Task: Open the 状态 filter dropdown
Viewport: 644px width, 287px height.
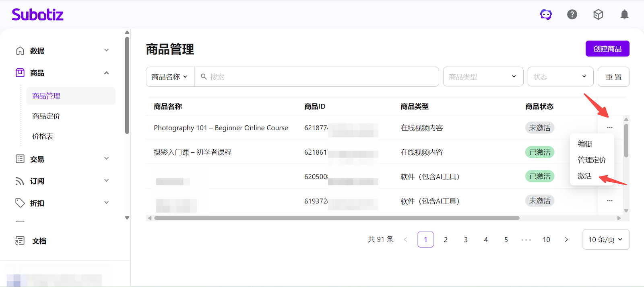Action: pyautogui.click(x=560, y=77)
